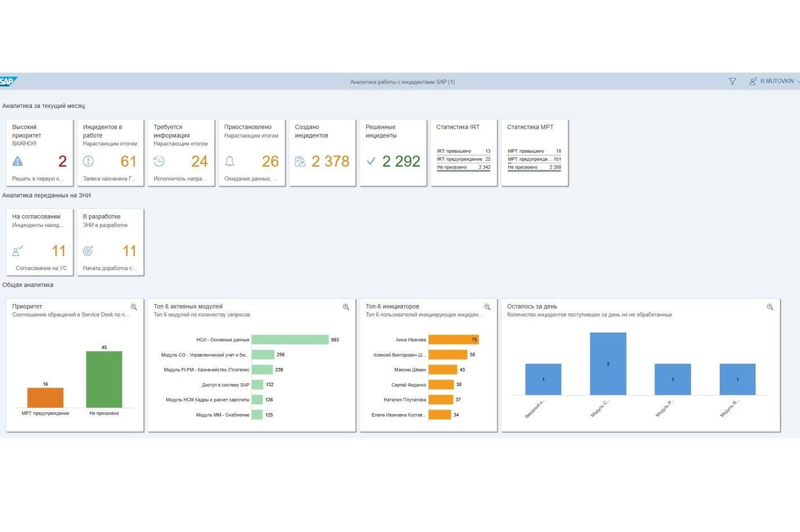Magnify the Осталось за день chart
This screenshot has width=800, height=532.
[770, 307]
